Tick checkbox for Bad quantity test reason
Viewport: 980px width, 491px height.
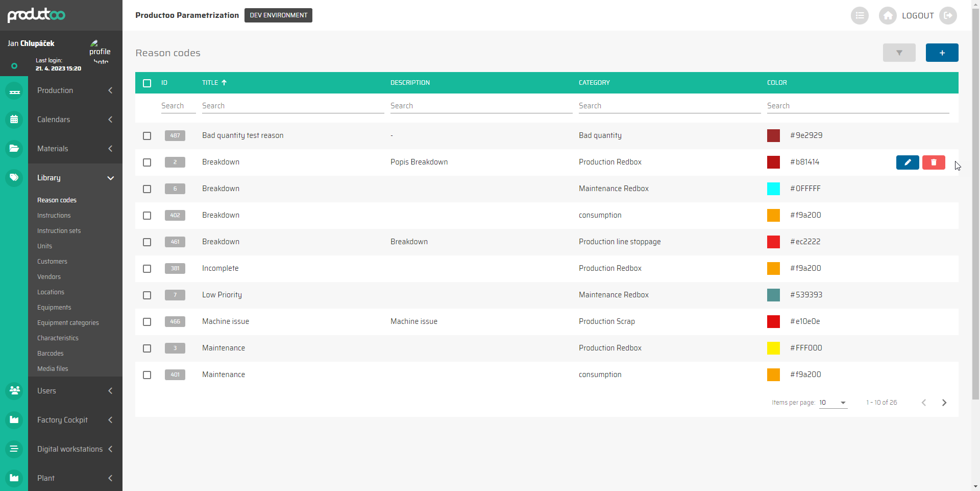click(147, 136)
